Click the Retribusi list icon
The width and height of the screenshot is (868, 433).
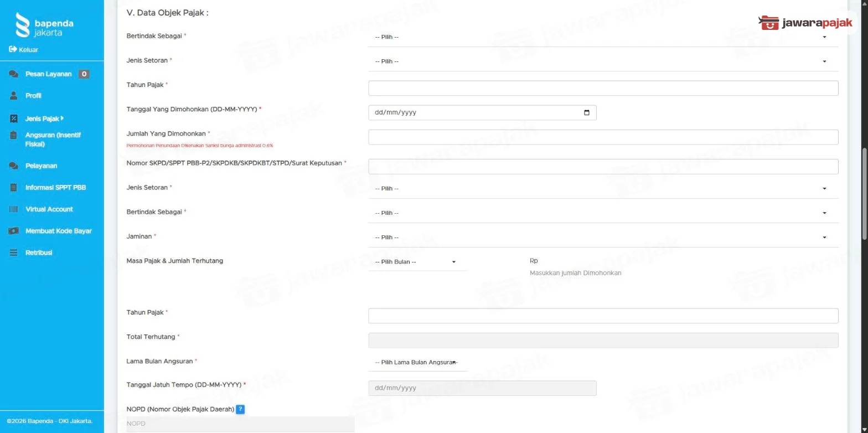pyautogui.click(x=14, y=252)
